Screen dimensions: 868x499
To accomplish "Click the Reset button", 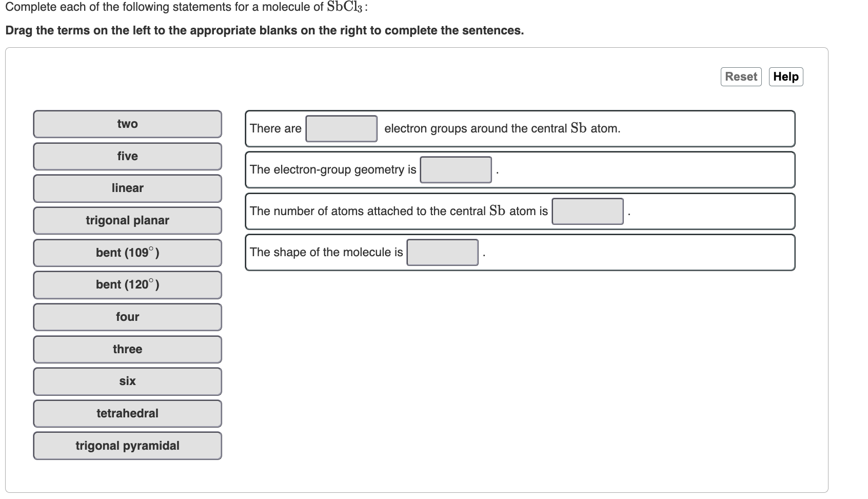I will (x=740, y=76).
